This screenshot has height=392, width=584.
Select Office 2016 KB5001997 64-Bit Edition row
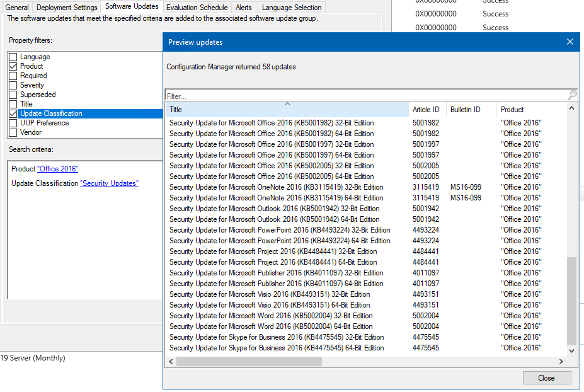pyautogui.click(x=366, y=155)
